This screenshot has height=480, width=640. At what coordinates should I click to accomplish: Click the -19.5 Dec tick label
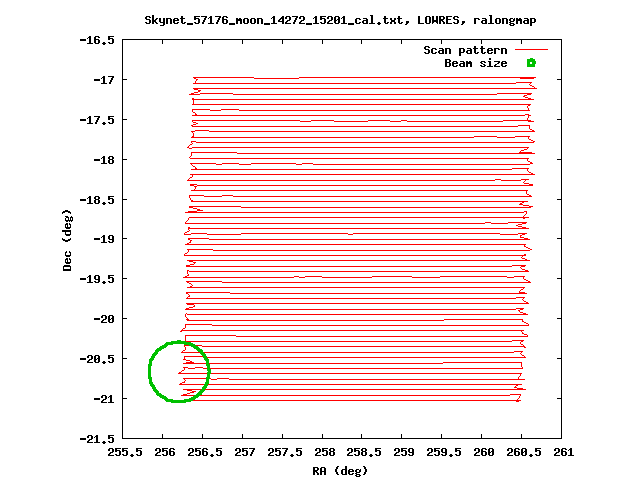(x=97, y=279)
